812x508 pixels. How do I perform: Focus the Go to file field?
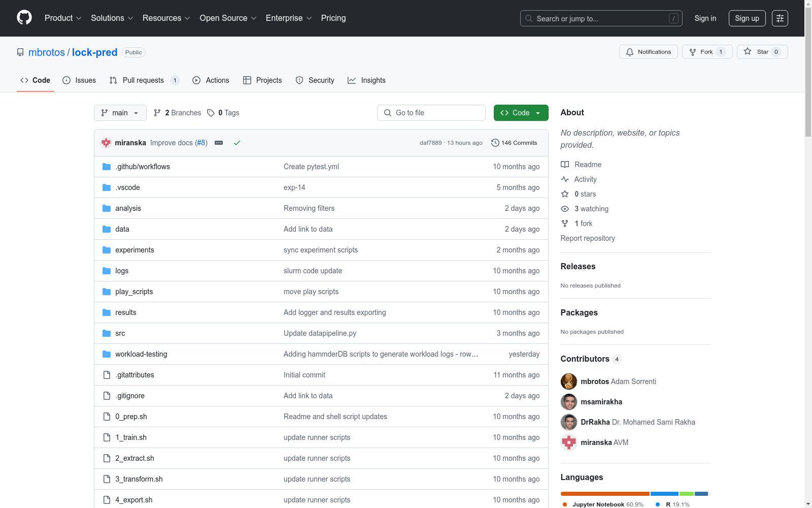[x=431, y=113]
